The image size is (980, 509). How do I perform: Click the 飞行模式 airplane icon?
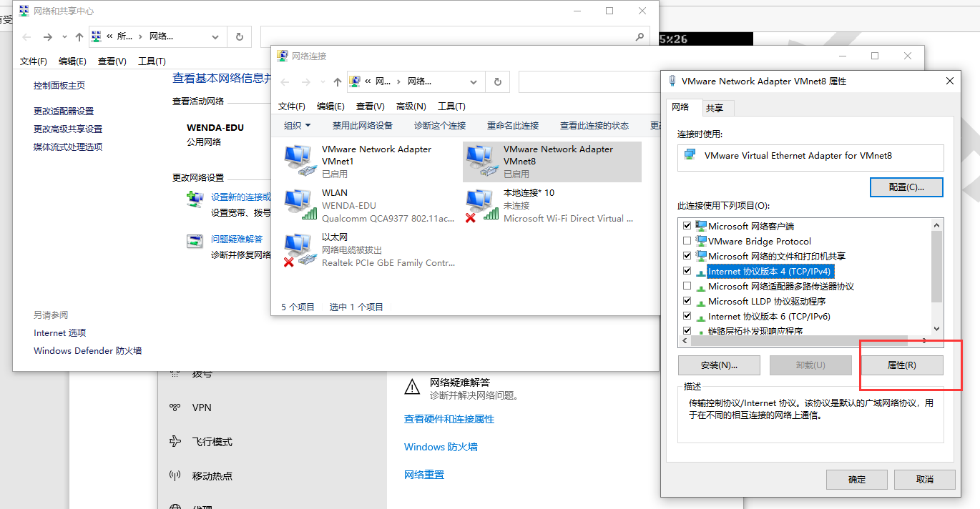click(175, 442)
